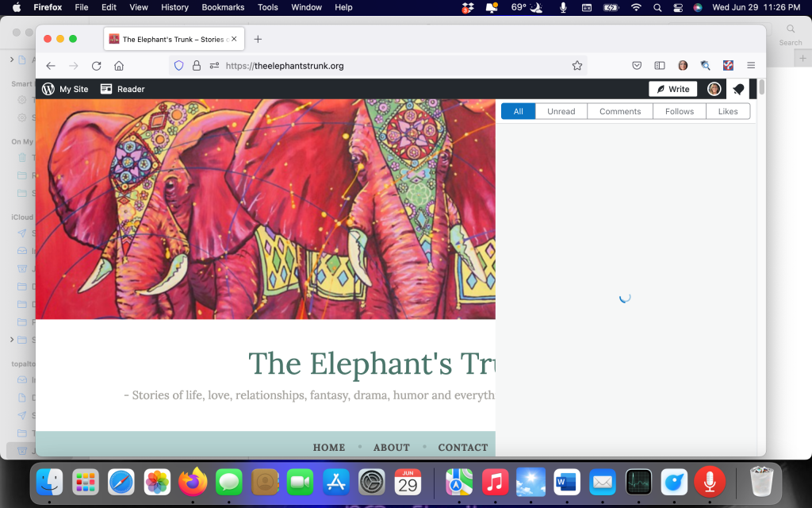
Task: Click the Write button
Action: 672,89
